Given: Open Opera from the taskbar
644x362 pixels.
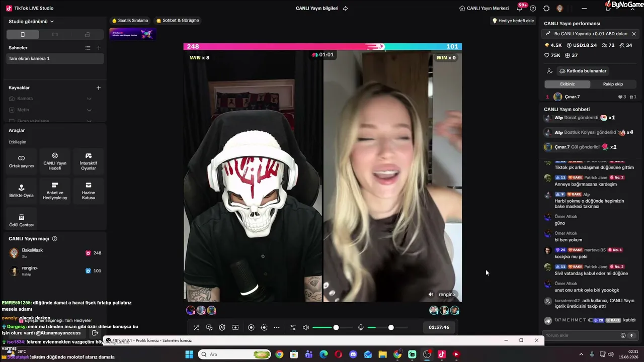Looking at the screenshot, I should tap(339, 354).
